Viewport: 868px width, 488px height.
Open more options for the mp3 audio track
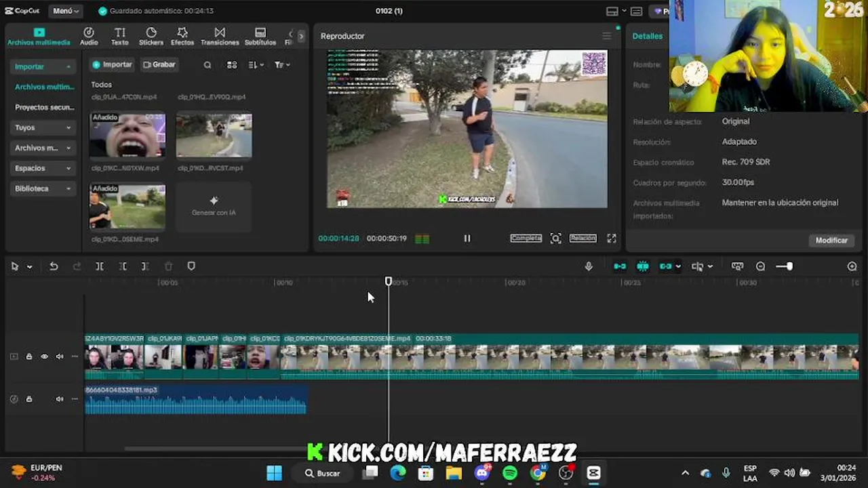pos(75,399)
